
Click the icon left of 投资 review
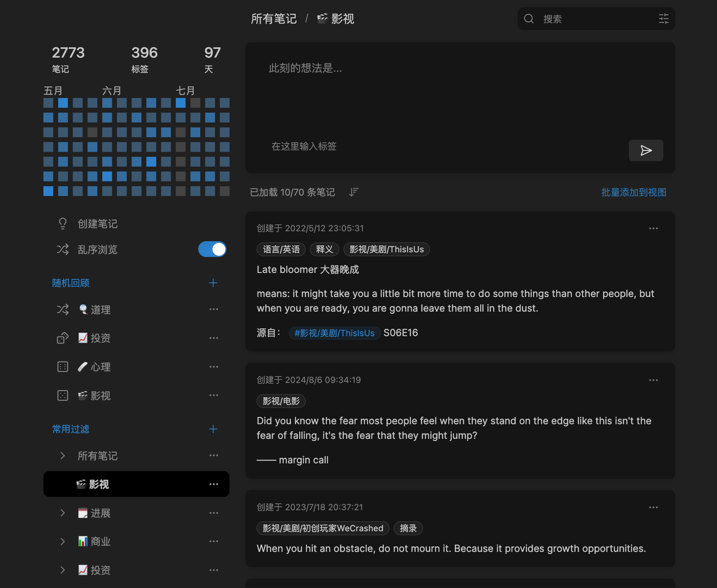click(x=63, y=338)
